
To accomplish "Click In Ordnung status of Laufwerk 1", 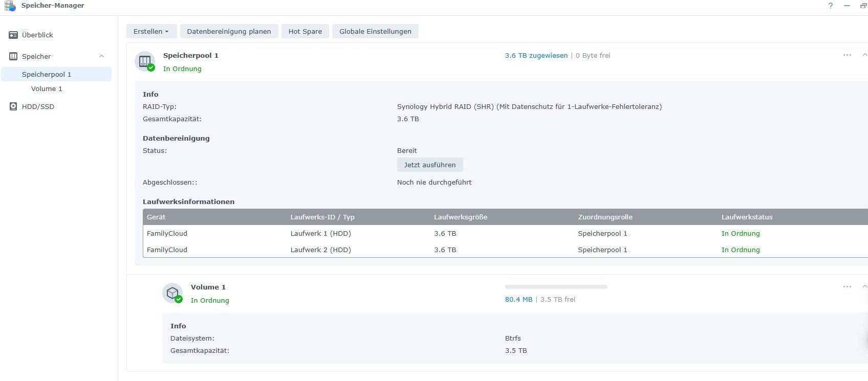I will tap(741, 233).
